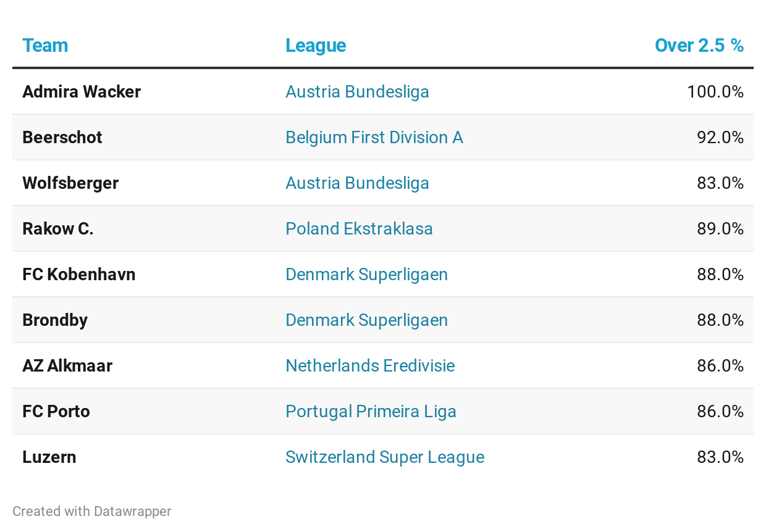Click the FC Kobenhavn team name
This screenshot has height=532, width=766.
point(79,274)
